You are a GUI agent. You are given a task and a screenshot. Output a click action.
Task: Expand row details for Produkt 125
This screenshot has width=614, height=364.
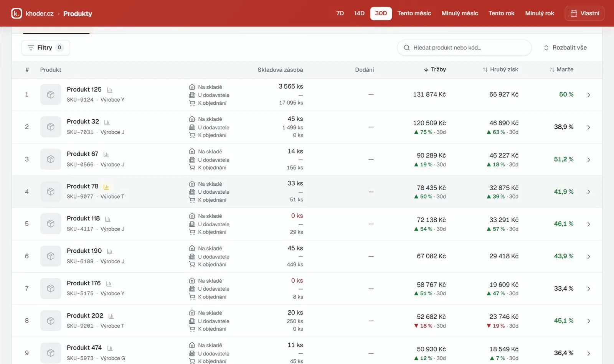pyautogui.click(x=589, y=95)
